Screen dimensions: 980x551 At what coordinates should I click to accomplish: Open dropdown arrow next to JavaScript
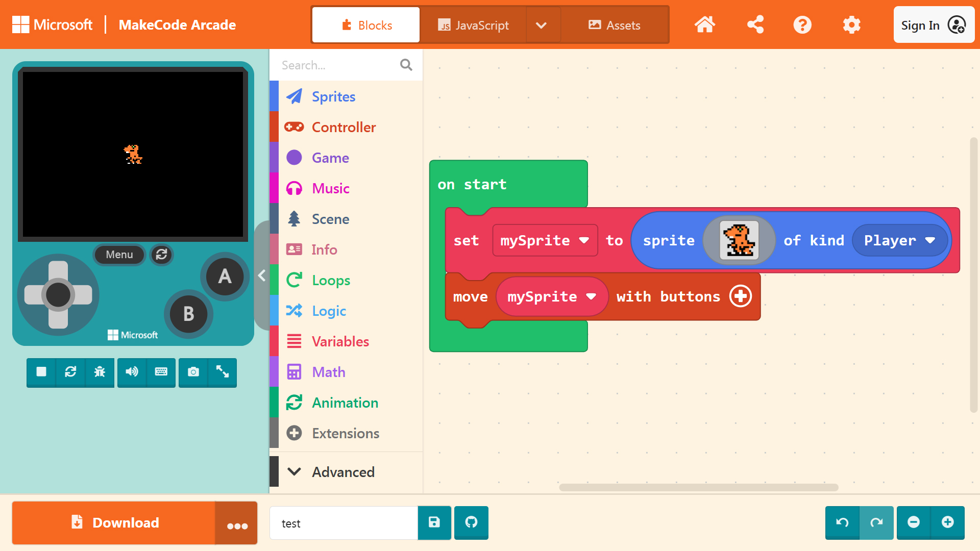click(x=542, y=25)
